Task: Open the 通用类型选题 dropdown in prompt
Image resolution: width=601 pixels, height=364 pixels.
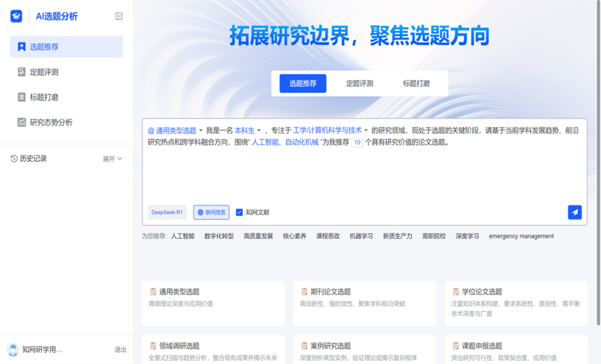Action: pos(175,131)
